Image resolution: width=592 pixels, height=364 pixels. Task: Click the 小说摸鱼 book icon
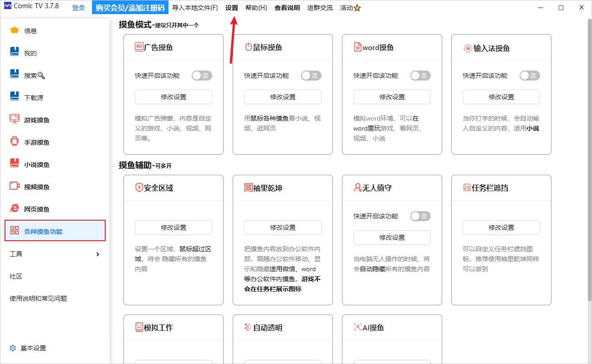(15, 164)
